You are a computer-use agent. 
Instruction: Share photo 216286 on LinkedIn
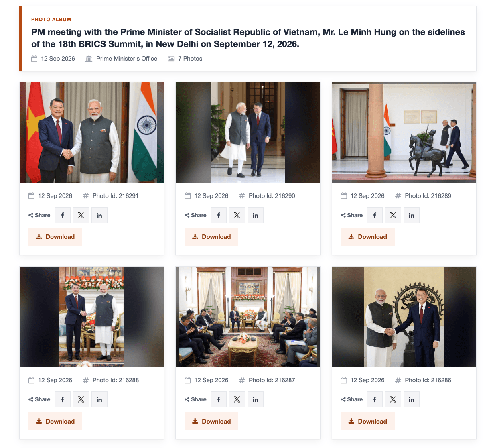pos(412,399)
